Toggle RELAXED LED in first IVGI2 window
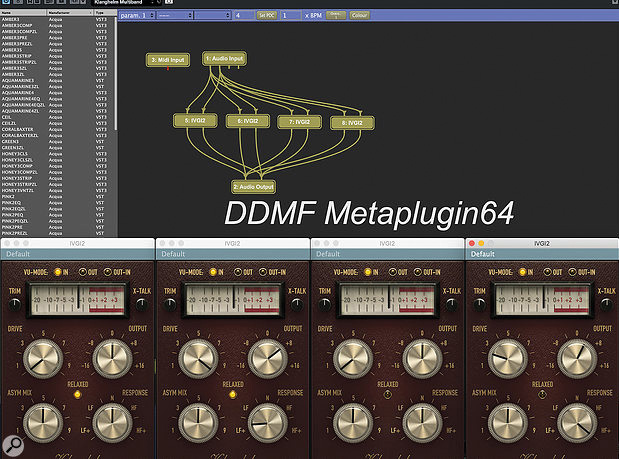 click(77, 394)
